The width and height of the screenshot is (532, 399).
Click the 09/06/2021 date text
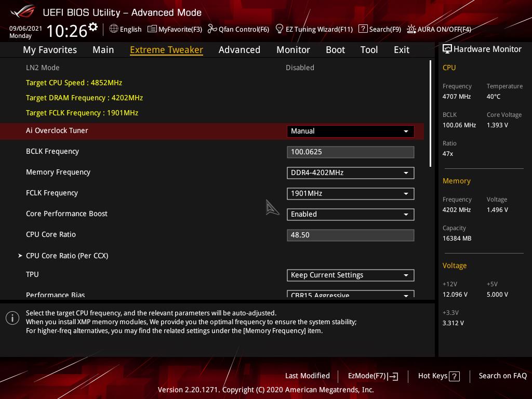[x=26, y=28]
